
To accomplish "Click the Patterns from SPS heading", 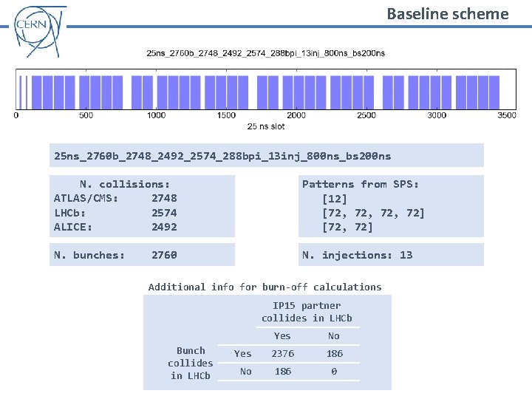I will 361,184.
